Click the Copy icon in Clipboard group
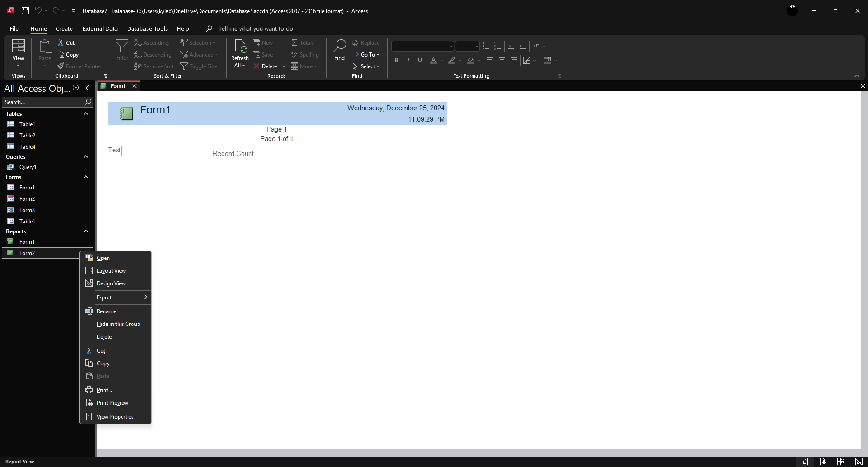Image resolution: width=868 pixels, height=467 pixels. click(61, 55)
